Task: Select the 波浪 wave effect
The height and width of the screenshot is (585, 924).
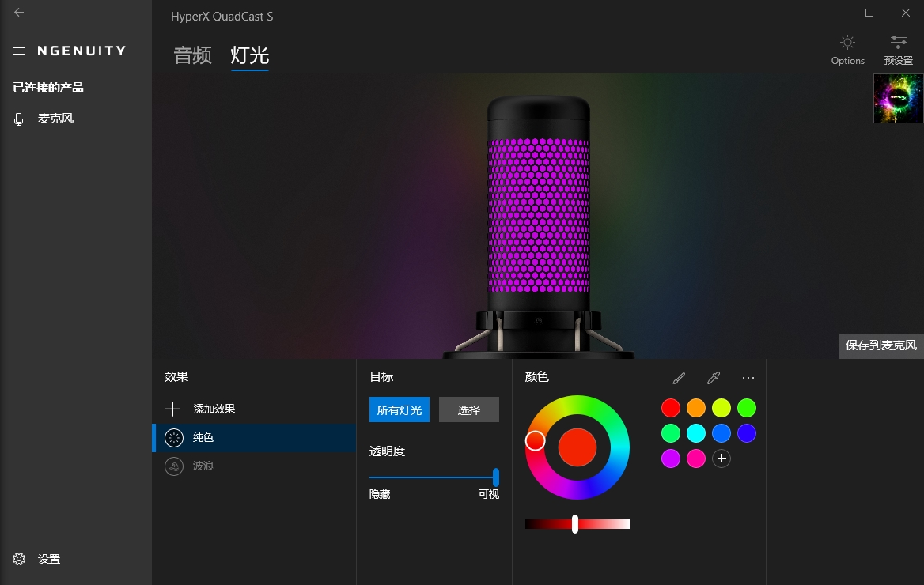Action: (x=255, y=466)
